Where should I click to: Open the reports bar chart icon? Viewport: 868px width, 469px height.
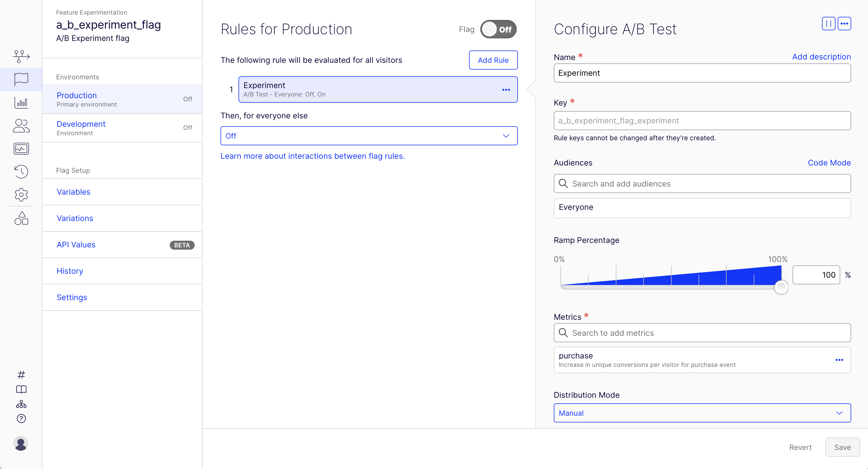(21, 102)
